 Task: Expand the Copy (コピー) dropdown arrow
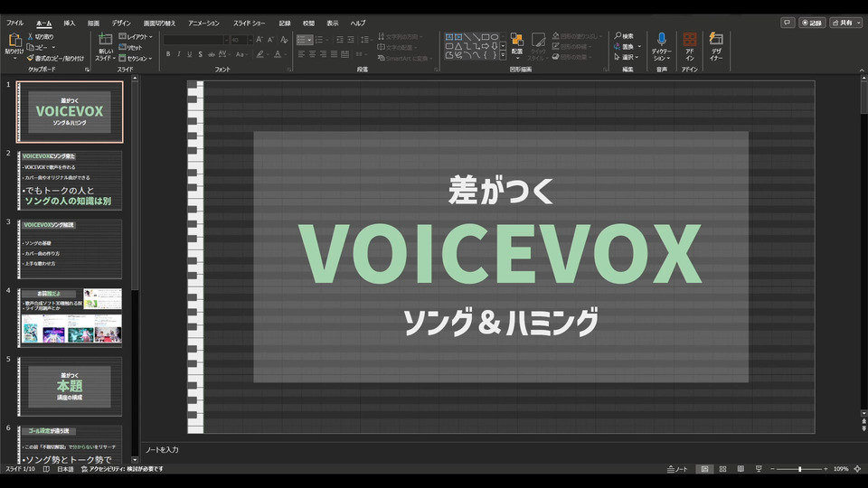coord(53,48)
